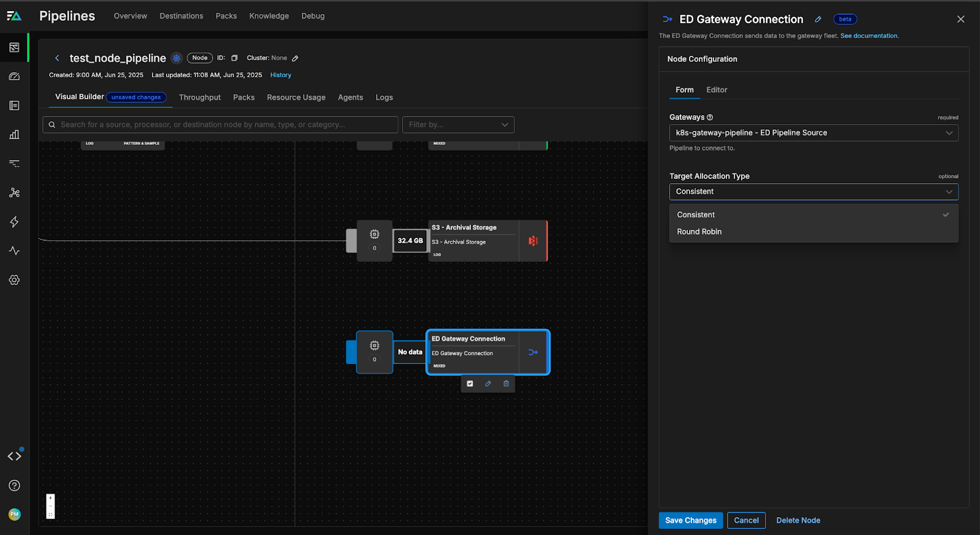
Task: Edit cluster with pencil icon next to None
Action: [x=295, y=58]
